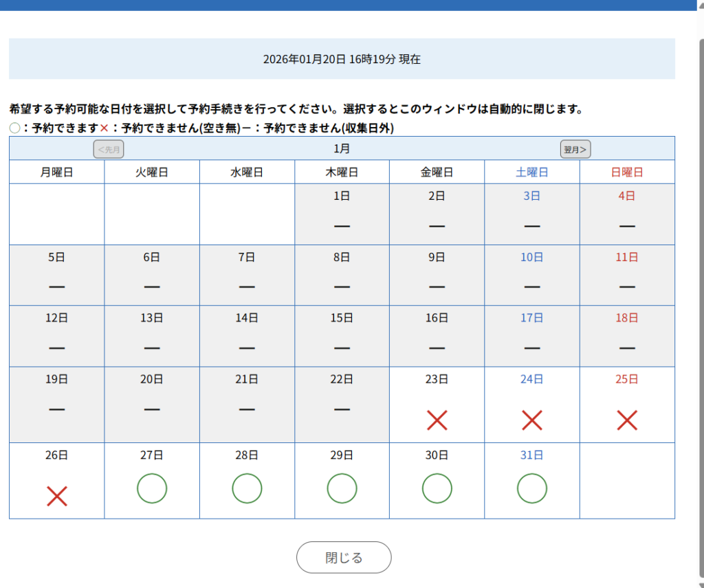Select the available circle on January 27
The height and width of the screenshot is (588, 704).
(x=152, y=488)
